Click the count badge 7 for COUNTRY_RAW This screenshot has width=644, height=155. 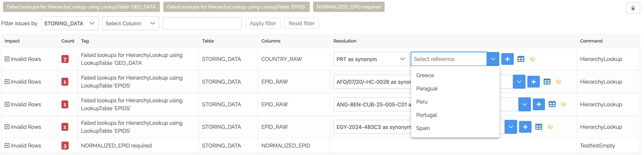pos(65,59)
